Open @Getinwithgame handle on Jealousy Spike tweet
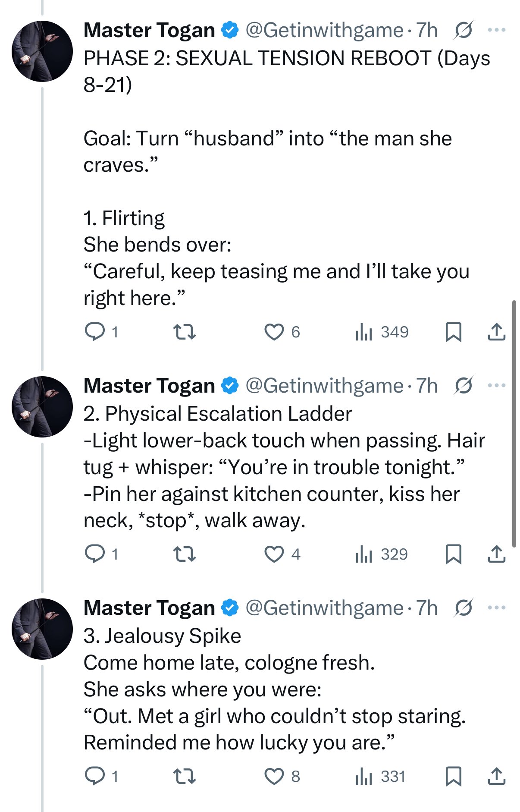520x812 pixels. [324, 608]
